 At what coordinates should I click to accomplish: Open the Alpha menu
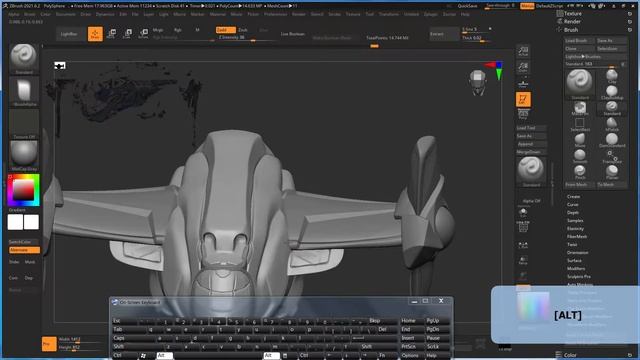(x=13, y=14)
